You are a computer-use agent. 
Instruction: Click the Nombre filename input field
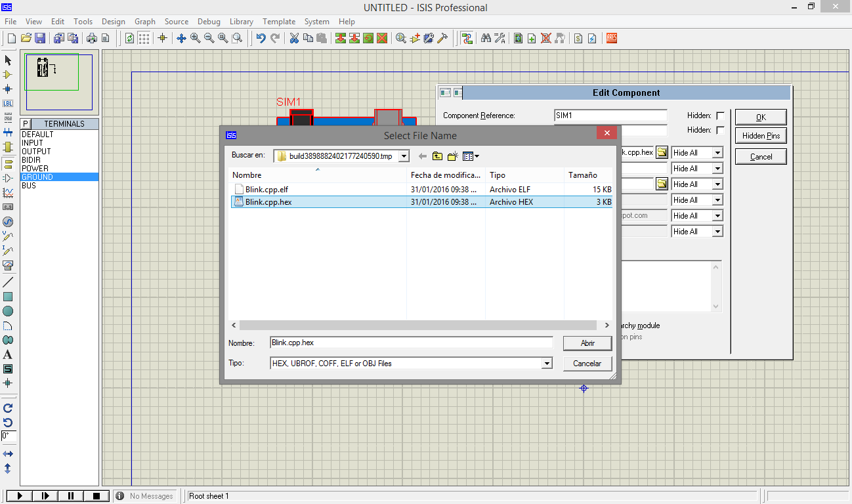pos(411,343)
